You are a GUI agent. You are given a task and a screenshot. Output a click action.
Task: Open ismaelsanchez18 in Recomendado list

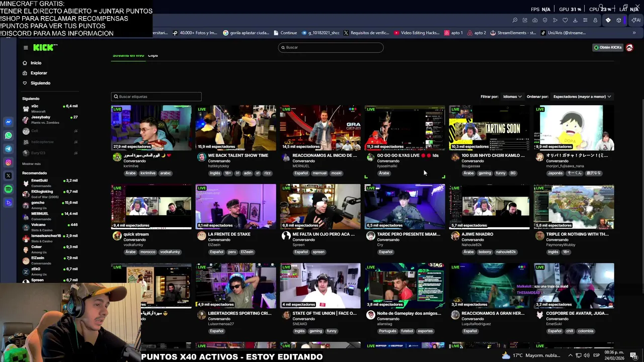coord(50,238)
